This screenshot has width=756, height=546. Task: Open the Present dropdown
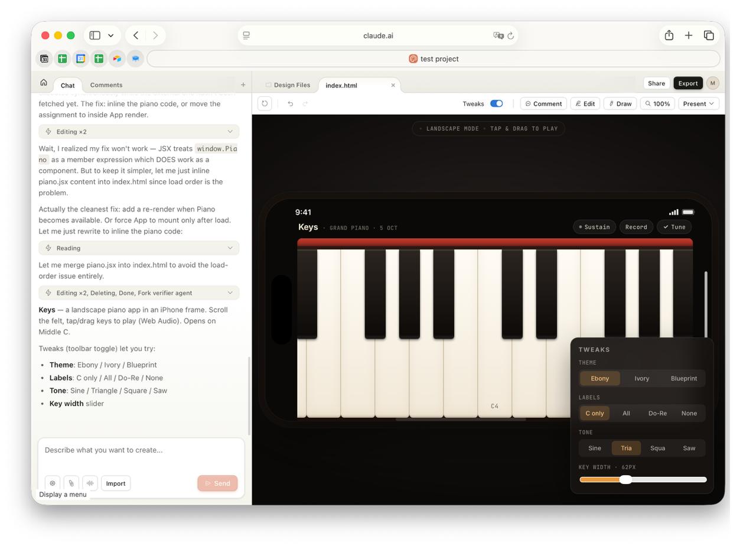(x=698, y=103)
